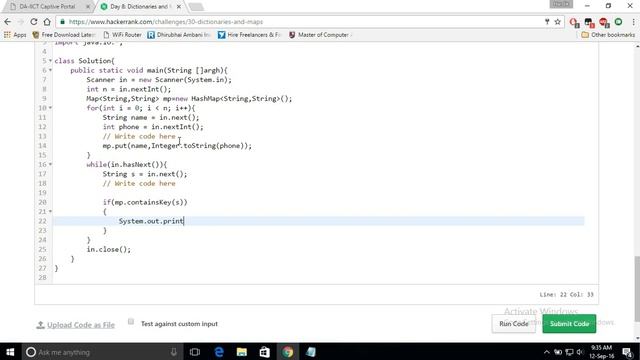Collapse the while loop fold arrow on line 16

click(51, 164)
